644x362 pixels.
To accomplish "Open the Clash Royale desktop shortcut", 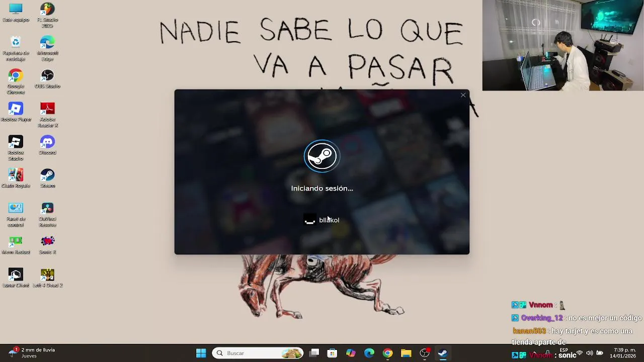I will tap(16, 178).
